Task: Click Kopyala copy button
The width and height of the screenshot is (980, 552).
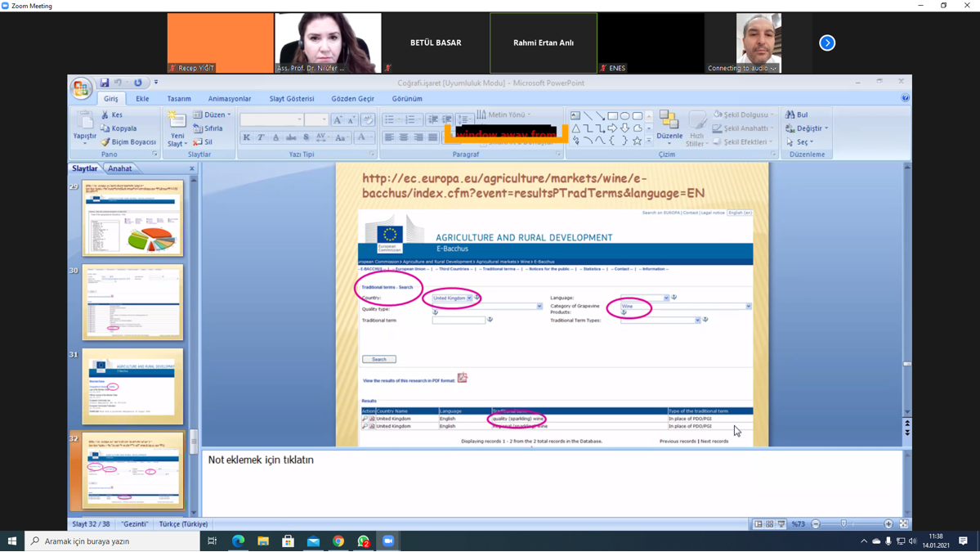Action: 119,128
